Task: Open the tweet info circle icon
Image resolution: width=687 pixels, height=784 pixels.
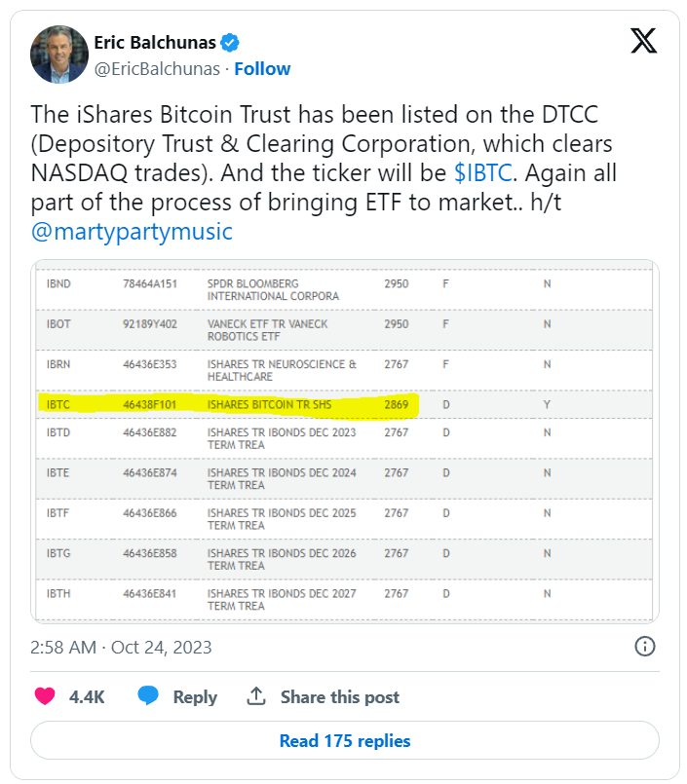Action: [644, 647]
